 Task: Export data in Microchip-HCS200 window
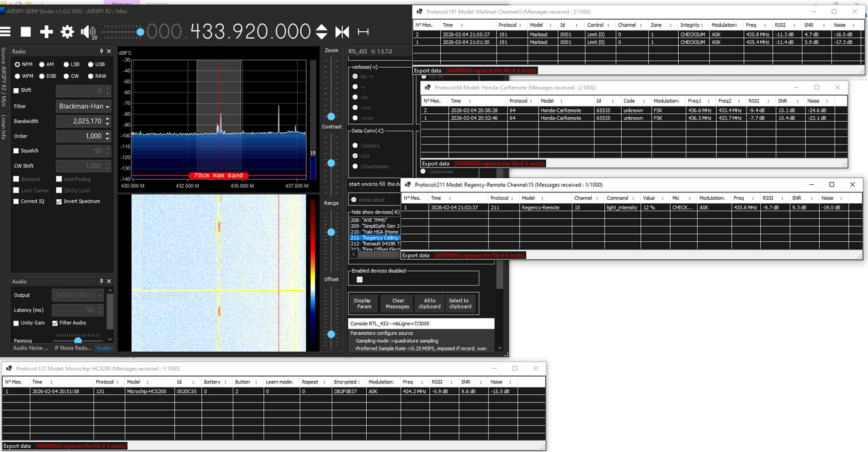[x=17, y=446]
